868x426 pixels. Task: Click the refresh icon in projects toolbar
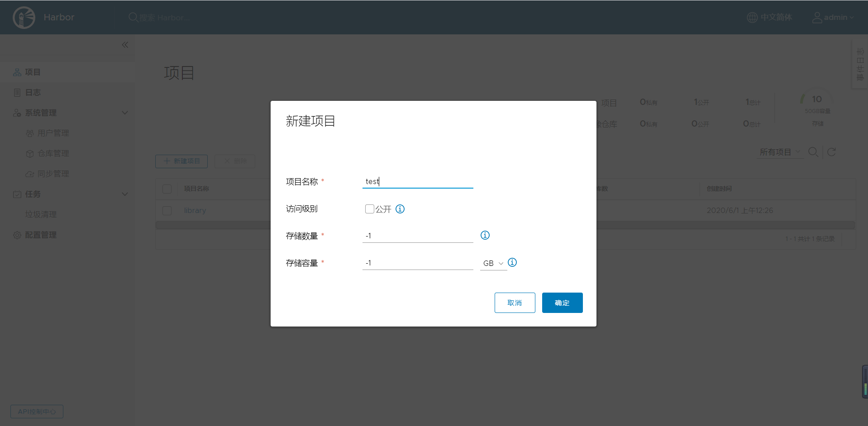(x=831, y=152)
